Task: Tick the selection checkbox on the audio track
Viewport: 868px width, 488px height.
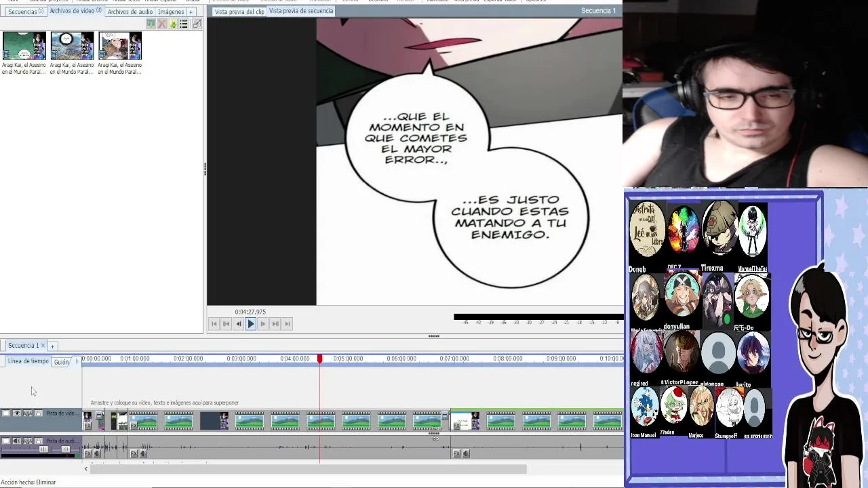Action: click(6, 441)
